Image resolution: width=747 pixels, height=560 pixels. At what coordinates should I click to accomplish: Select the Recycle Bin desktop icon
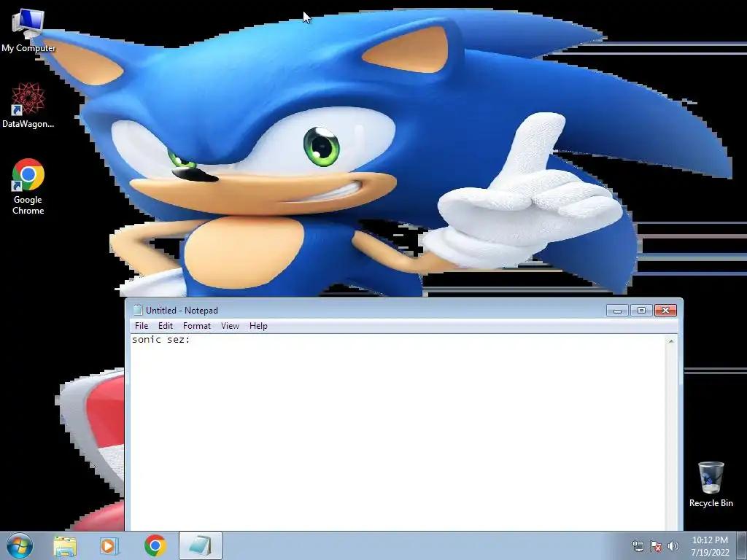(711, 484)
